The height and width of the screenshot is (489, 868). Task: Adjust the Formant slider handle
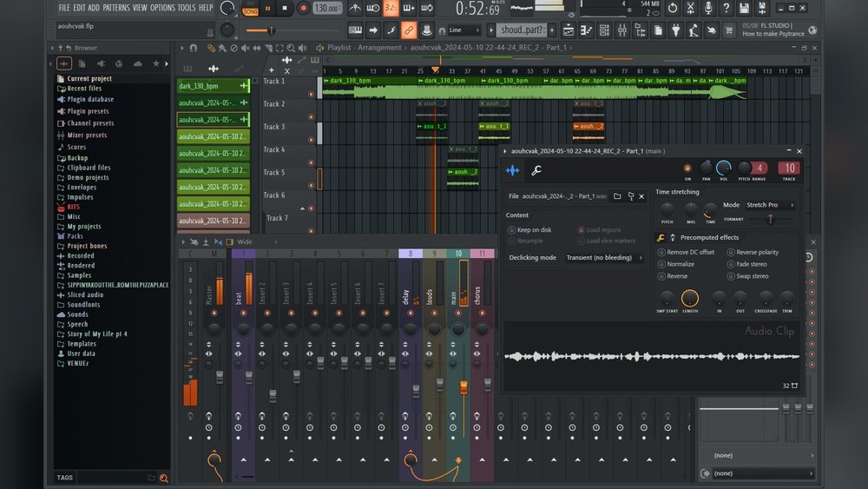pyautogui.click(x=770, y=219)
